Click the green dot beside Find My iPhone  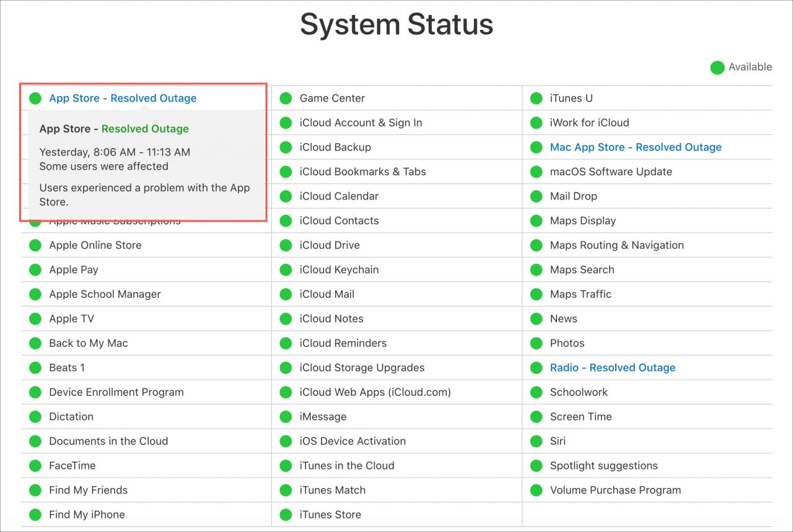pos(35,515)
